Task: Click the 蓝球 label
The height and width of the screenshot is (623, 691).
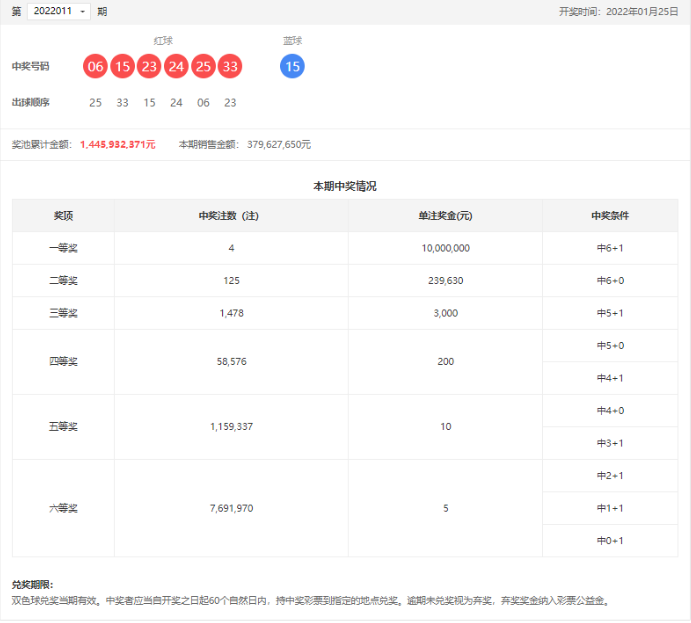Action: (292, 41)
